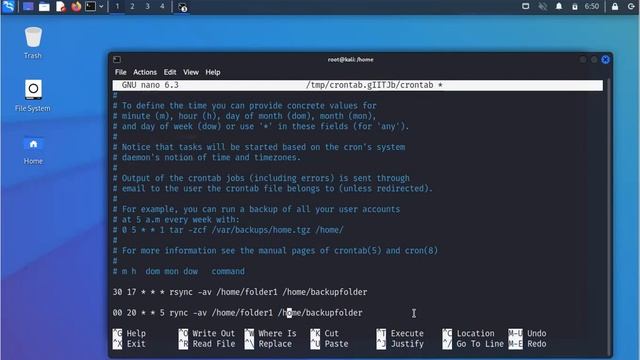Open the File menu in terminal

coord(120,72)
